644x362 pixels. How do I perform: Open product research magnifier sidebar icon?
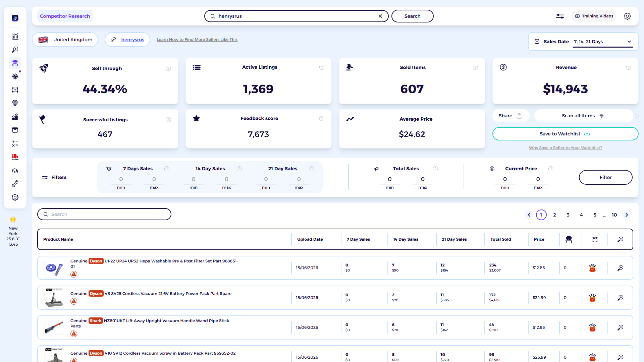pos(15,50)
